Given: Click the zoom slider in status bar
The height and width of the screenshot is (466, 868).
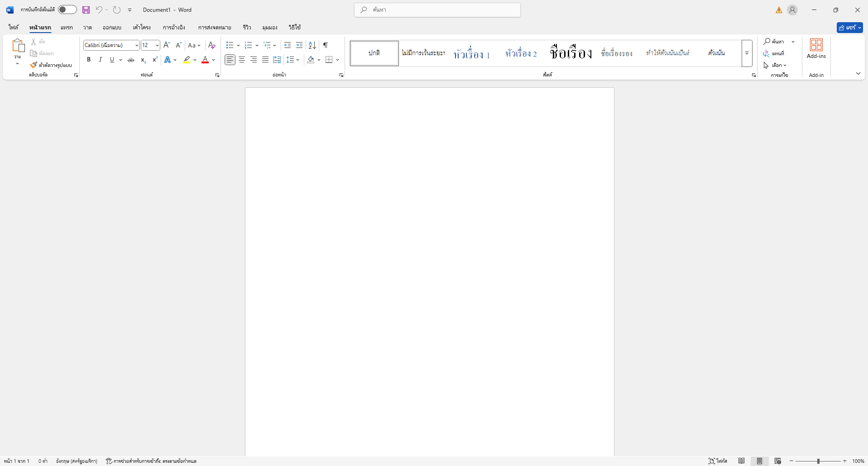Looking at the screenshot, I should (x=818, y=461).
